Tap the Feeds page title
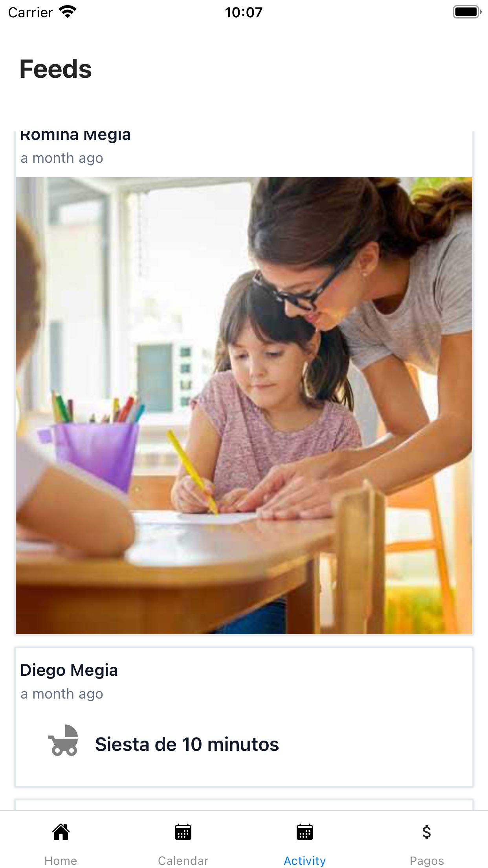The height and width of the screenshot is (868, 488). [x=55, y=69]
